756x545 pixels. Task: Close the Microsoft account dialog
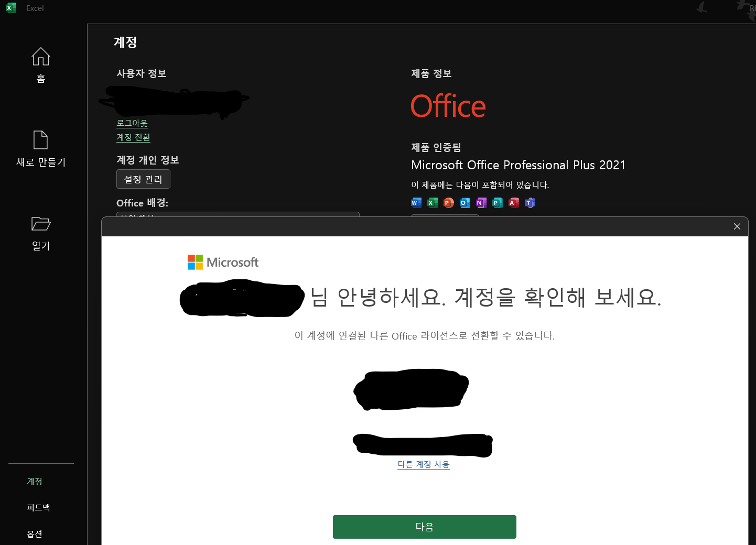737,226
